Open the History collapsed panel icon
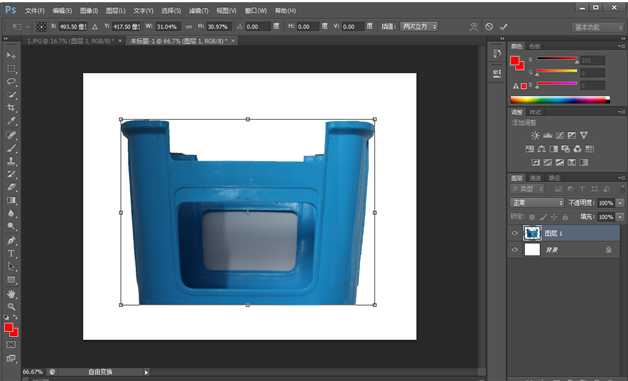628x381 pixels. pos(497,53)
